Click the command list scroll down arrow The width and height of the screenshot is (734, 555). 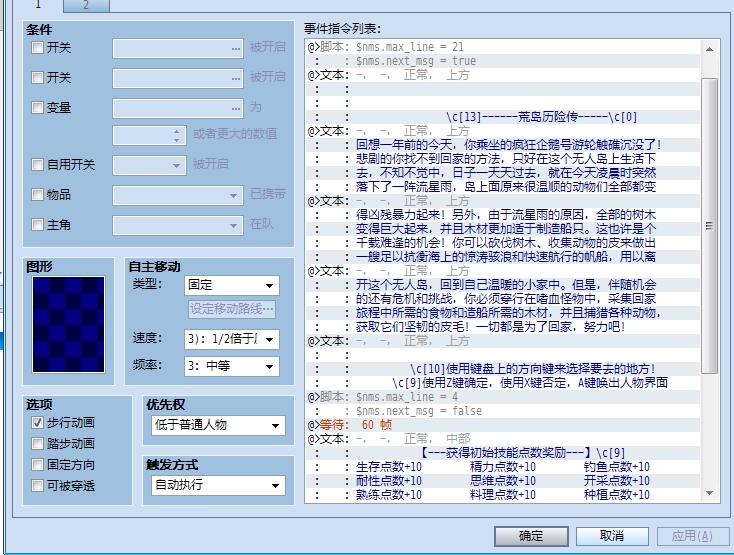tap(710, 493)
